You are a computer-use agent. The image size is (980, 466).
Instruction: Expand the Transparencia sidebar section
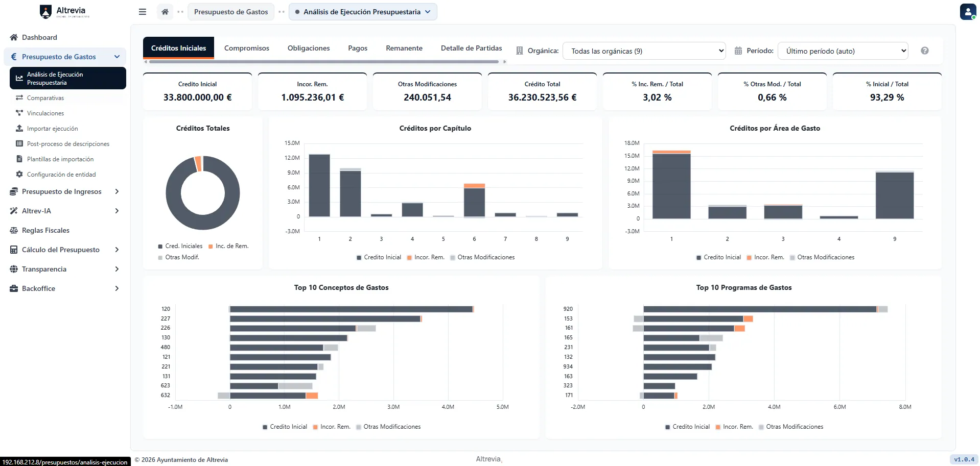(117, 269)
